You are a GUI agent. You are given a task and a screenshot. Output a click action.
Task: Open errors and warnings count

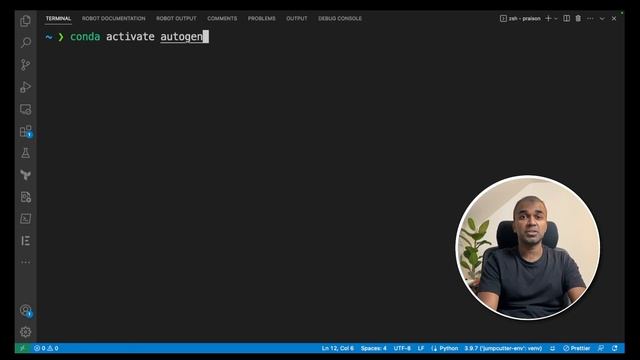pos(46,348)
